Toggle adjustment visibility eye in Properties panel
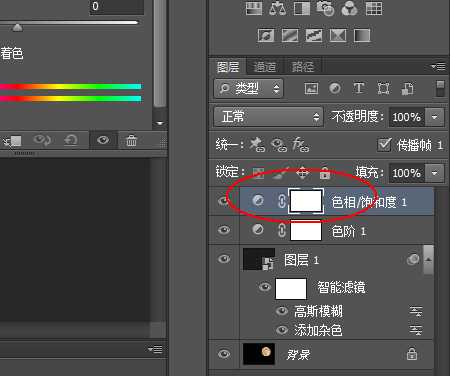The width and height of the screenshot is (450, 376). pyautogui.click(x=103, y=140)
